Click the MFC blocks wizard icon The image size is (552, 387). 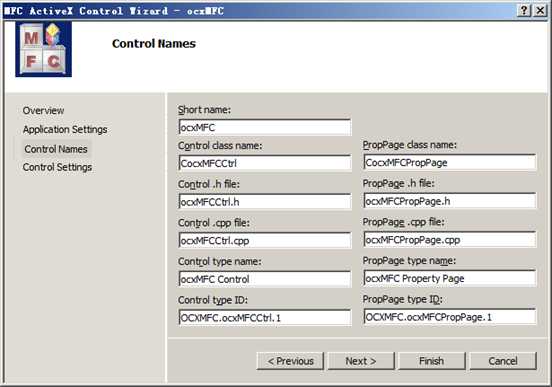(43, 49)
